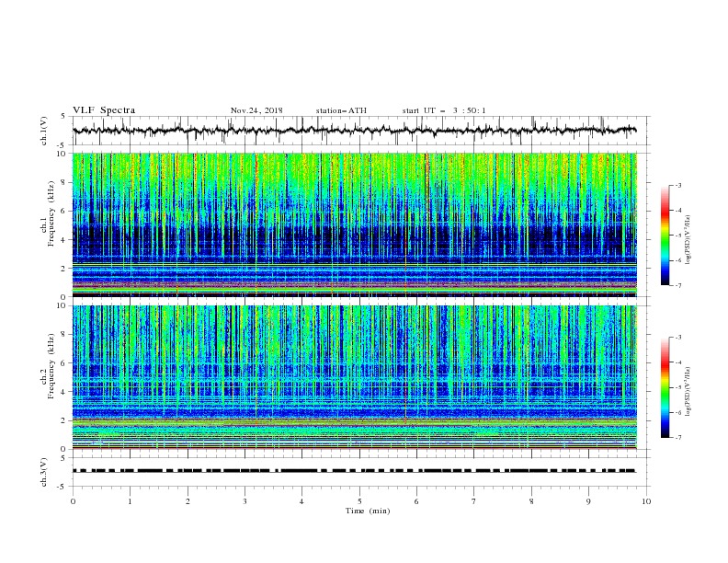
Task: Select ch.2 colorbar "log(PSD)(V²/Hz)" label
Action: tap(688, 392)
